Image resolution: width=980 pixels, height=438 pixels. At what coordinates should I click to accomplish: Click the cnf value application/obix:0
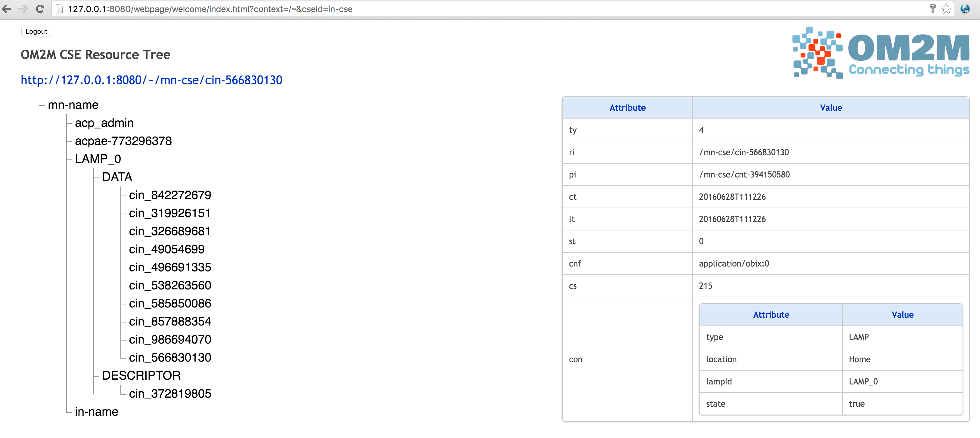[734, 264]
